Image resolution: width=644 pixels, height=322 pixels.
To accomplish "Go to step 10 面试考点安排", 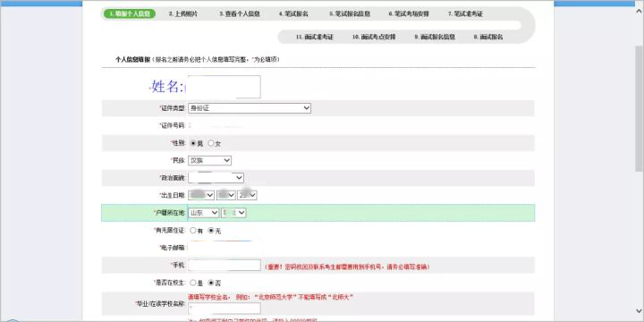I will [x=374, y=37].
